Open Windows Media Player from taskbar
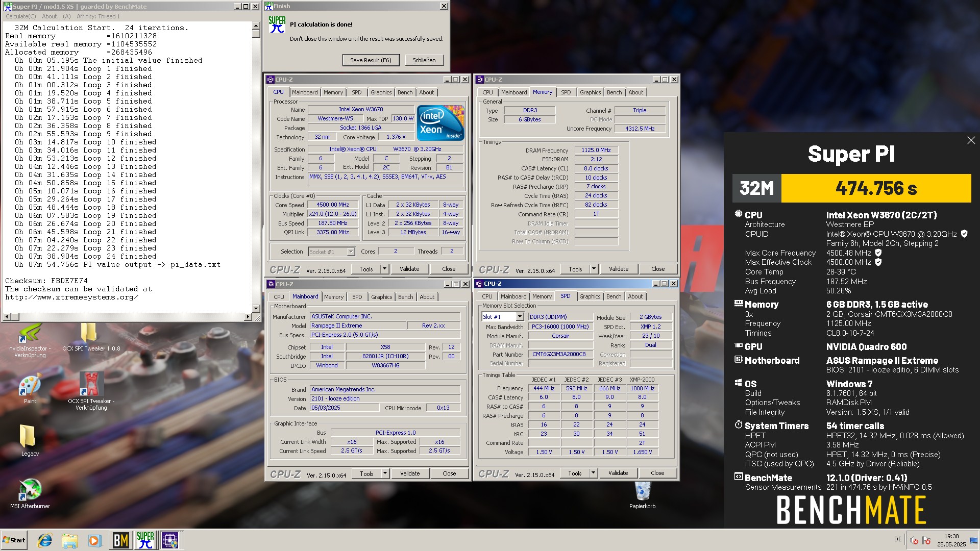 click(94, 540)
